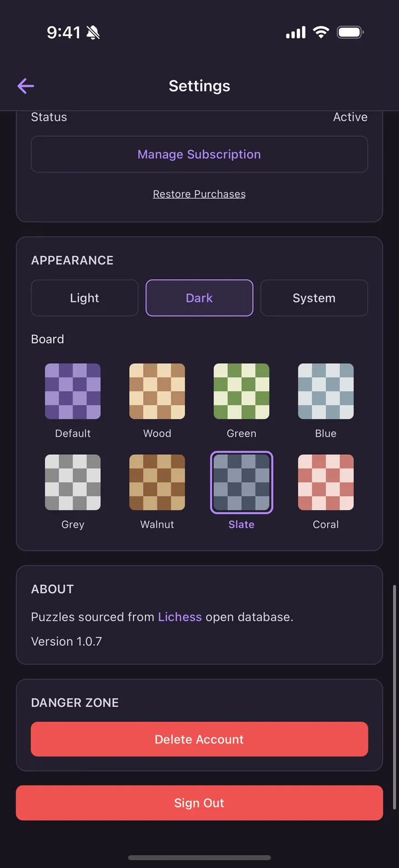Open Manage Subscription
The image size is (399, 868).
199,154
